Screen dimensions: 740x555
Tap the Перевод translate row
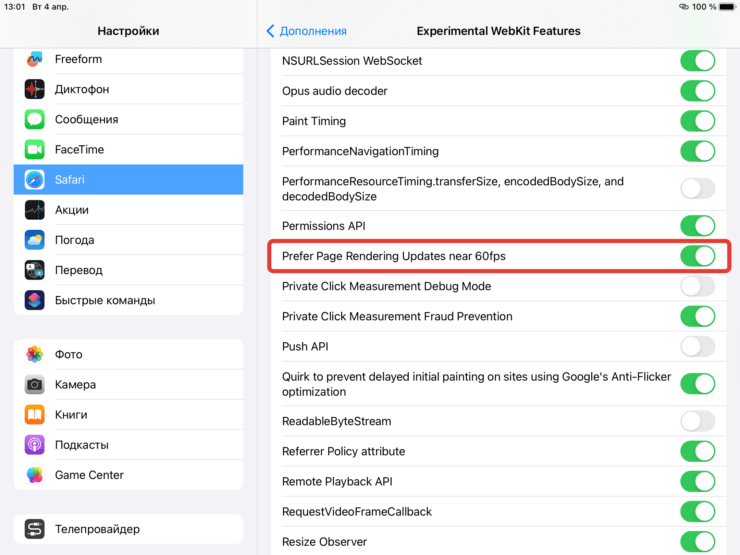(x=128, y=270)
